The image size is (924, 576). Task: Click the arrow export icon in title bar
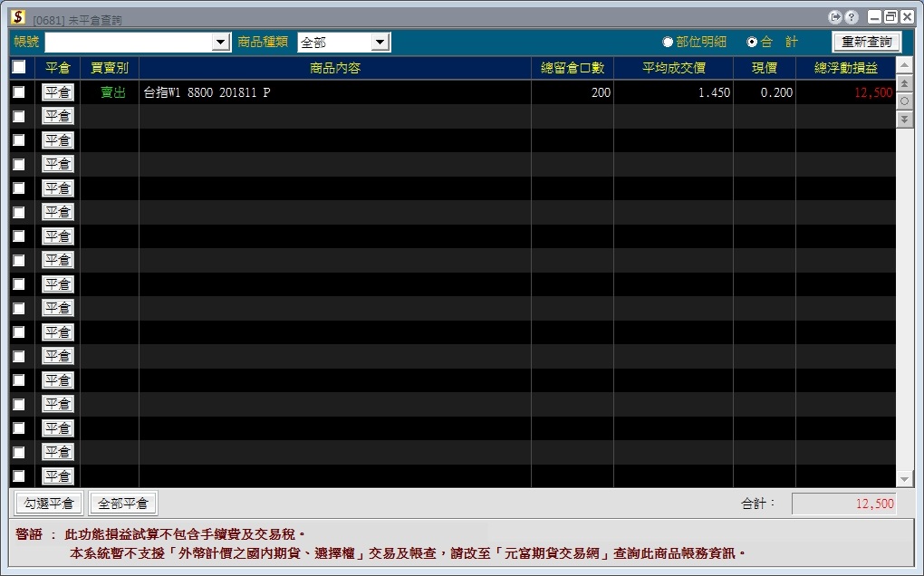pos(834,17)
